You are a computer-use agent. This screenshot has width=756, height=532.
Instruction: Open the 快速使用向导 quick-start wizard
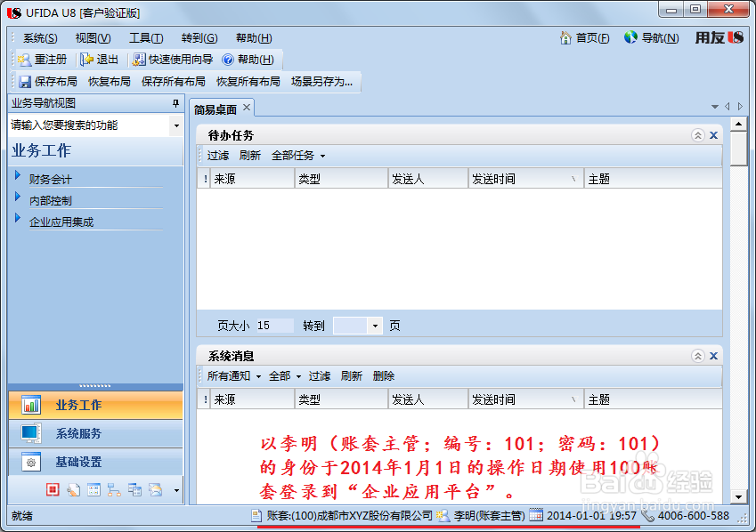point(173,60)
